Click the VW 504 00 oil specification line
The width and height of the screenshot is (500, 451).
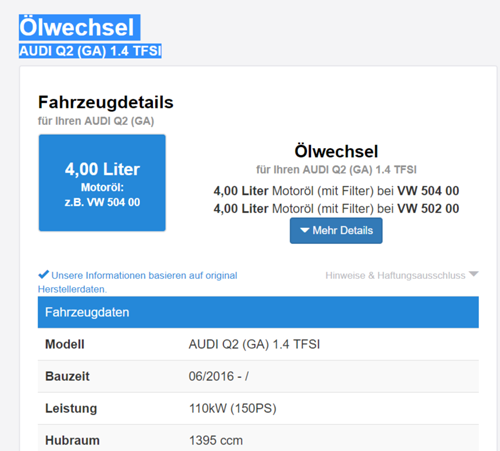(x=336, y=191)
